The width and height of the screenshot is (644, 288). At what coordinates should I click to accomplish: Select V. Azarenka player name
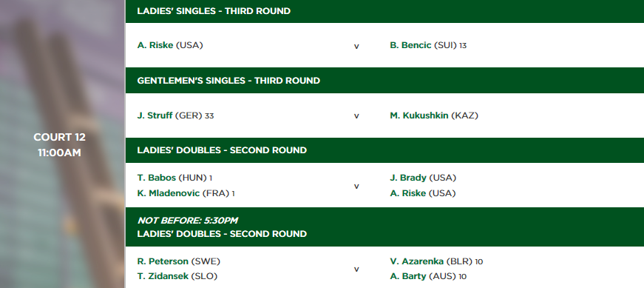[x=416, y=261]
